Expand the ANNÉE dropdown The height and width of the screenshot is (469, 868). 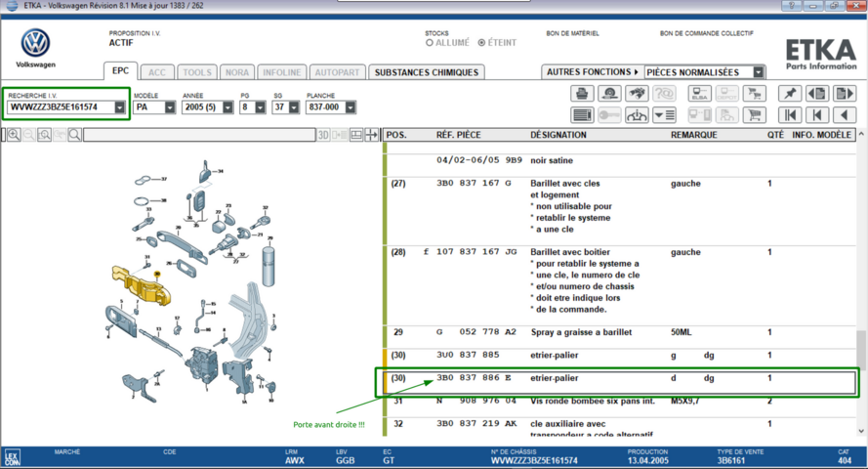tap(227, 107)
